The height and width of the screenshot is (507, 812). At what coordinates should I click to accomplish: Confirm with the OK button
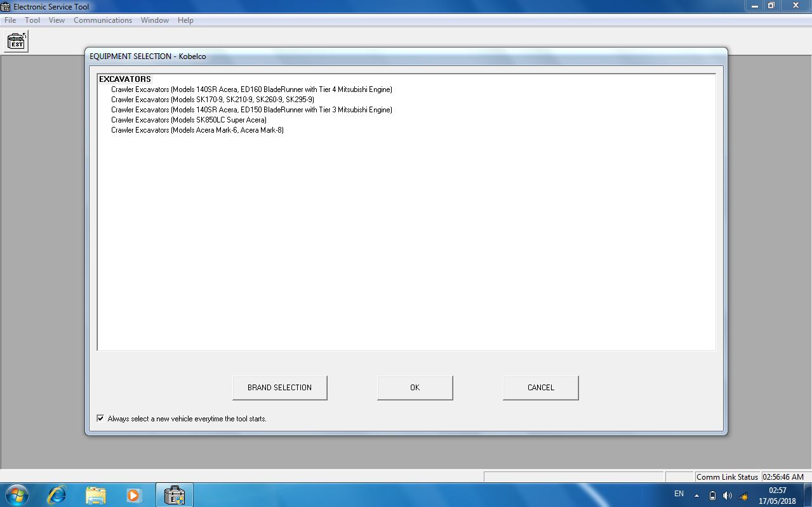click(415, 388)
